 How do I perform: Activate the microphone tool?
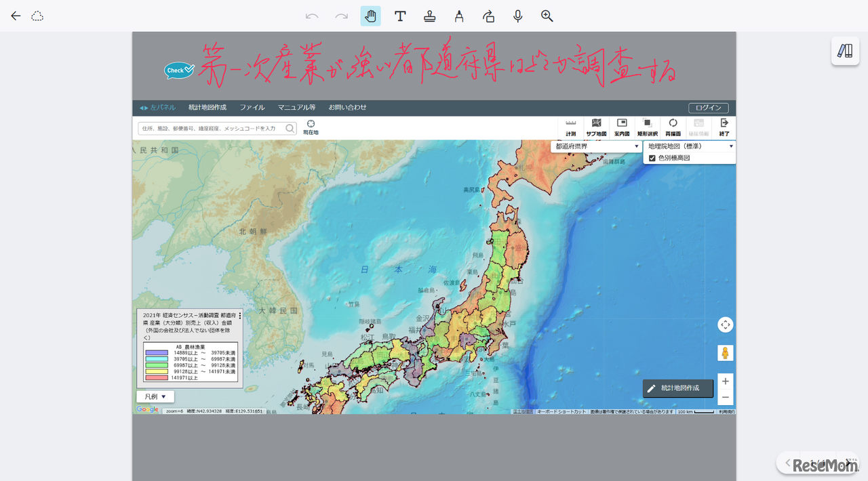(x=517, y=16)
